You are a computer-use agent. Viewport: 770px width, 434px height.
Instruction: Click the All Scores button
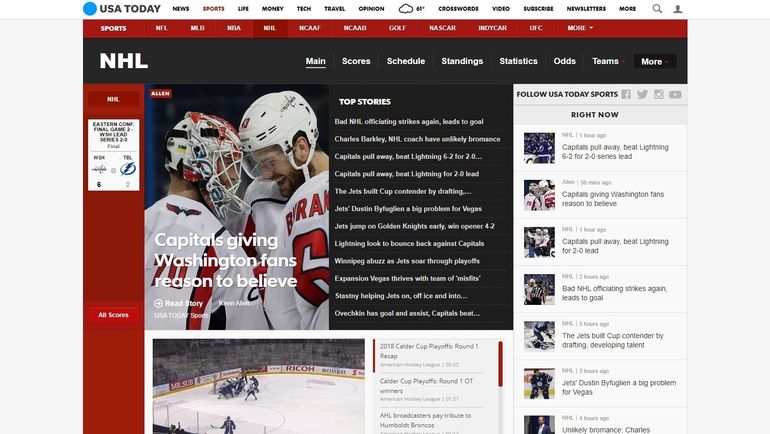coord(113,315)
